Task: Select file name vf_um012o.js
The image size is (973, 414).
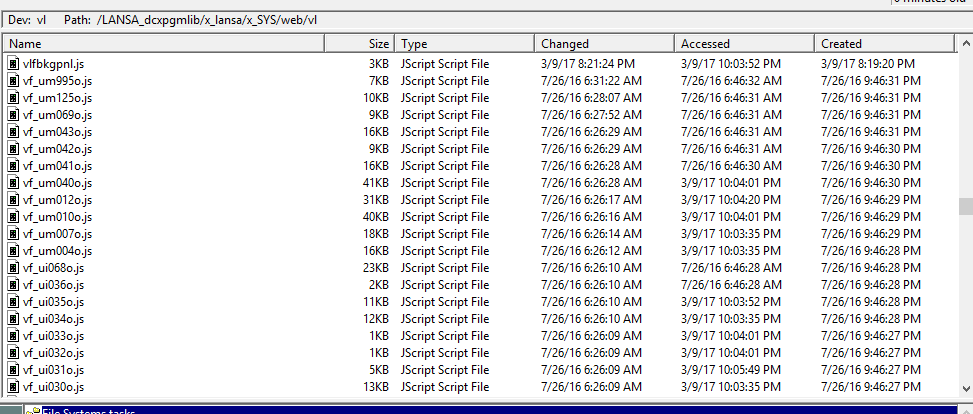Action: [57, 200]
